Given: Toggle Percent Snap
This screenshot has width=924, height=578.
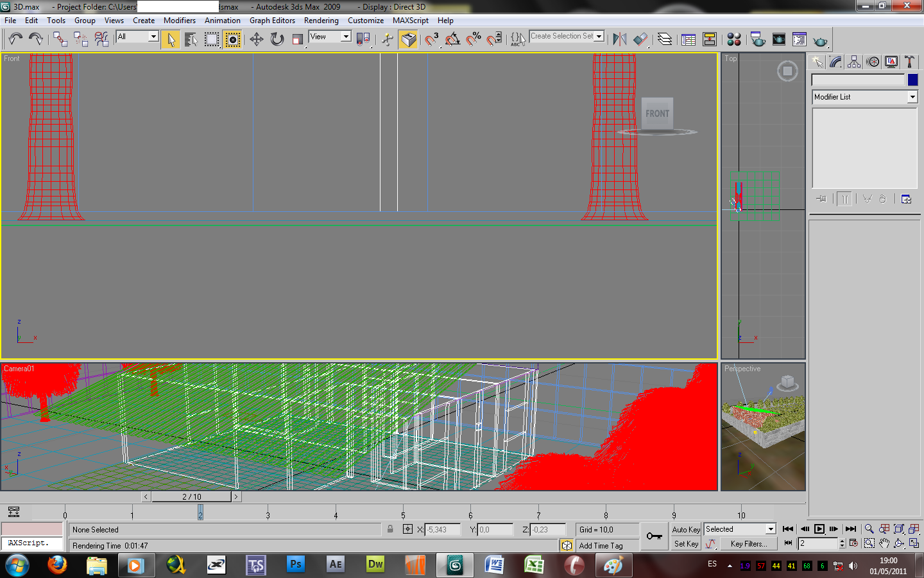Looking at the screenshot, I should coord(474,39).
